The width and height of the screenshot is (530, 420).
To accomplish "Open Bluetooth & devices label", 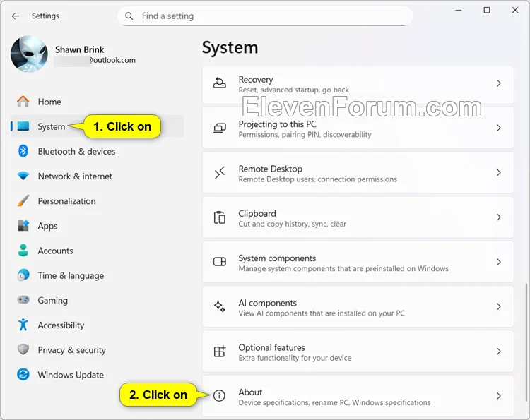I will coord(76,151).
